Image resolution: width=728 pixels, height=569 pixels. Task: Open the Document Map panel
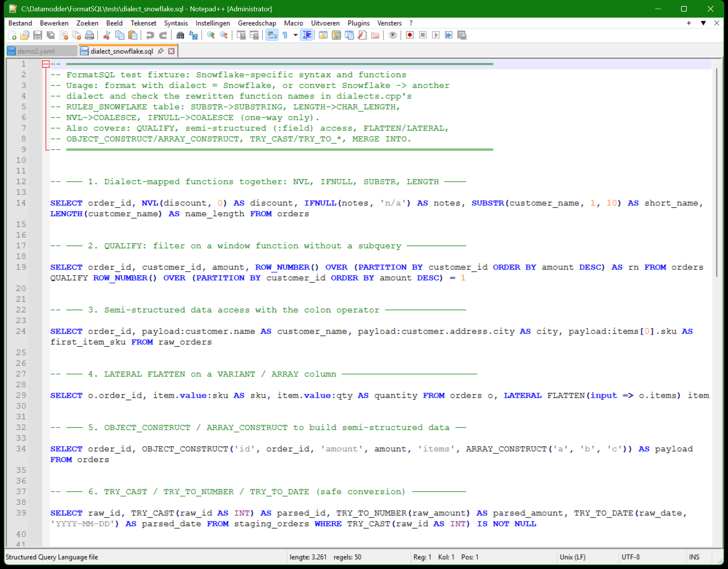[336, 35]
